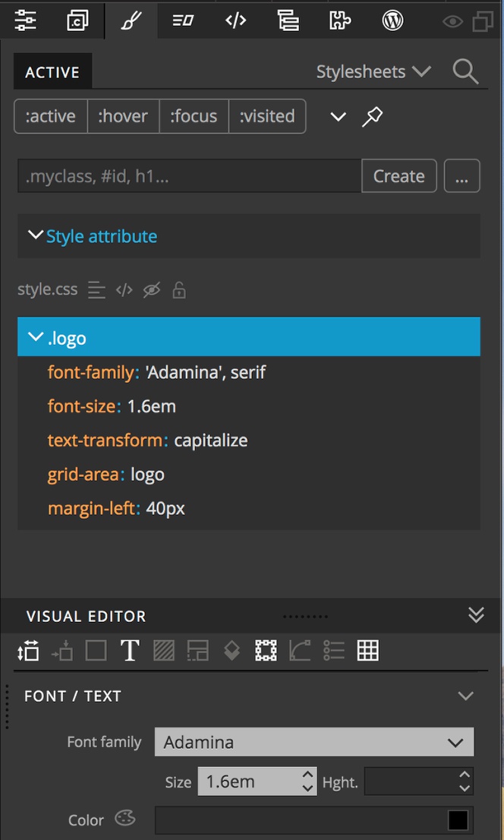
Task: Open the Font family dropdown showing Adamina
Action: 313,742
